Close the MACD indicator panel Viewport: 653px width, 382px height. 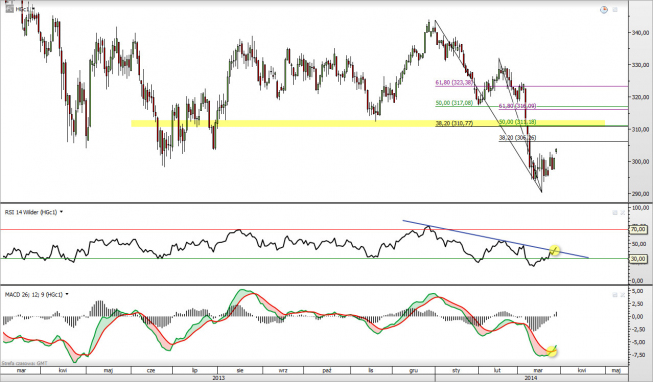(x=623, y=295)
